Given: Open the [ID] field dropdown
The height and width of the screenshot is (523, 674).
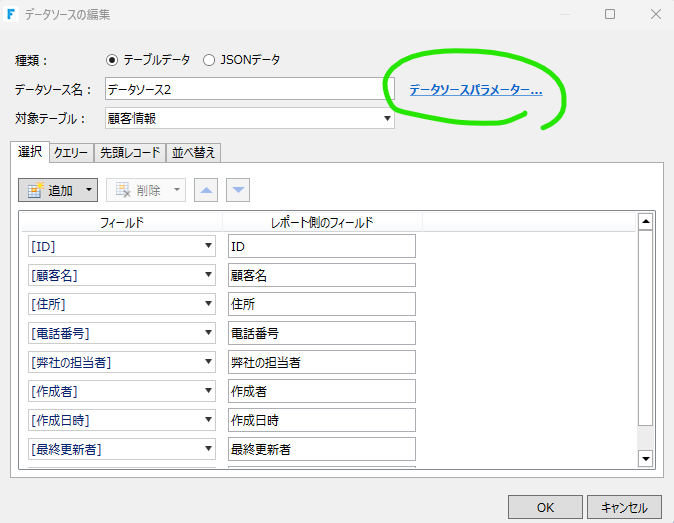Looking at the screenshot, I should pyautogui.click(x=208, y=246).
